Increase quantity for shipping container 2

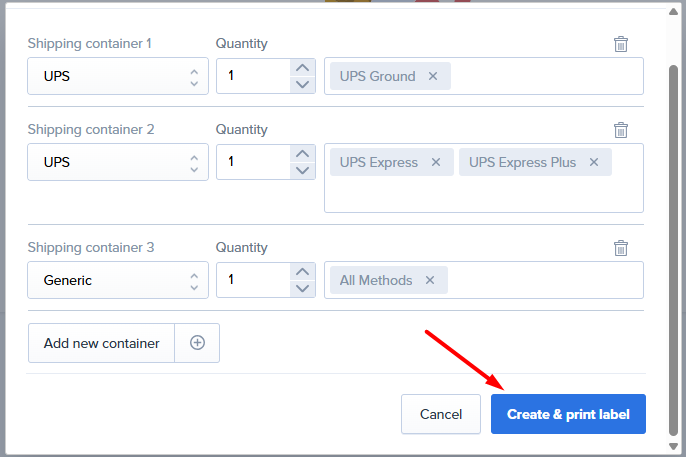click(302, 154)
